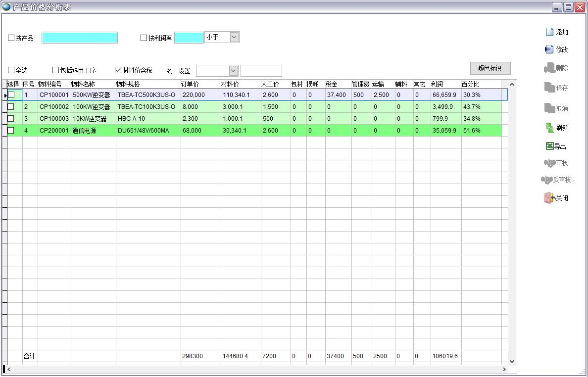Click the cyan 按产品 input field
The height and width of the screenshot is (377, 588).
point(80,38)
